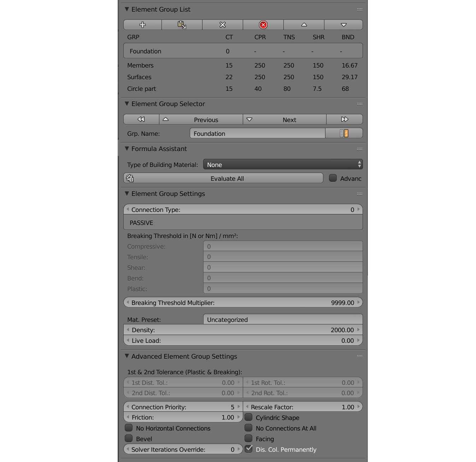The image size is (476, 462).
Task: Jump to first group using the rewind icon
Action: coord(141,119)
